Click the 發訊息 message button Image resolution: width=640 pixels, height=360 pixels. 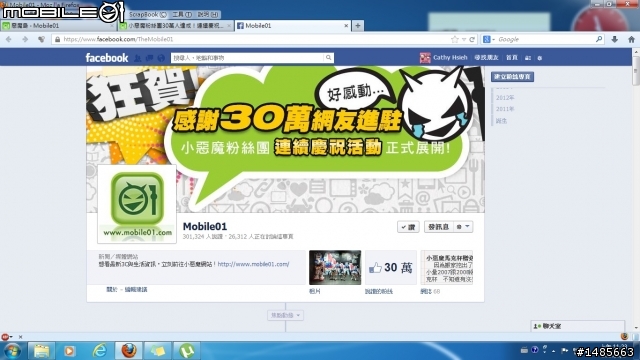pos(439,227)
